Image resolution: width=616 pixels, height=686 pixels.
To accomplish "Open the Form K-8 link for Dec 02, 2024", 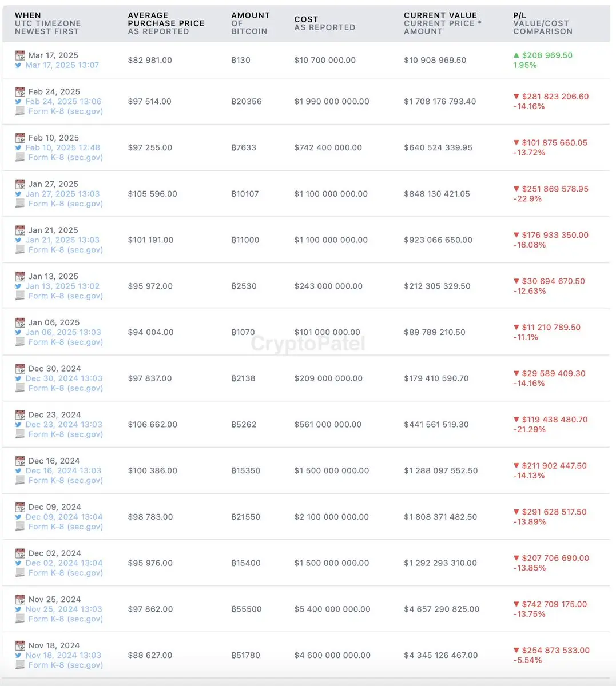I will (x=65, y=572).
